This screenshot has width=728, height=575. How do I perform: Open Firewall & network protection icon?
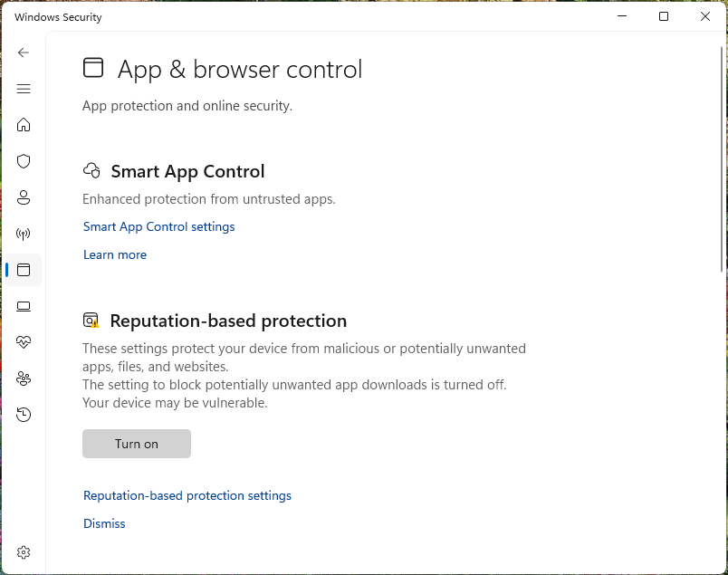point(24,234)
